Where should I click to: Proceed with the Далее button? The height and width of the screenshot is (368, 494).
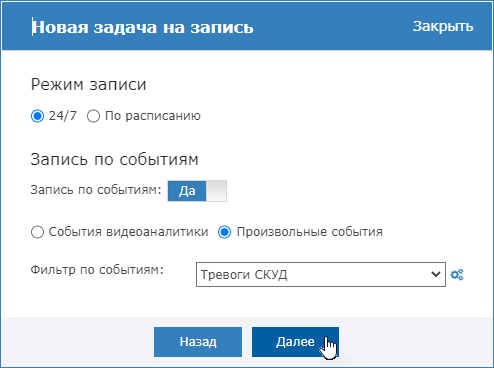tap(295, 342)
